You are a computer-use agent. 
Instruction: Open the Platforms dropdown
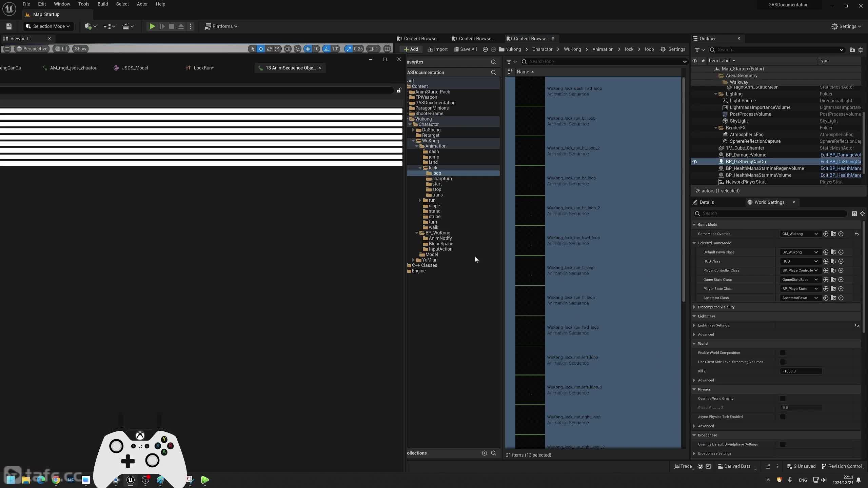pos(221,26)
